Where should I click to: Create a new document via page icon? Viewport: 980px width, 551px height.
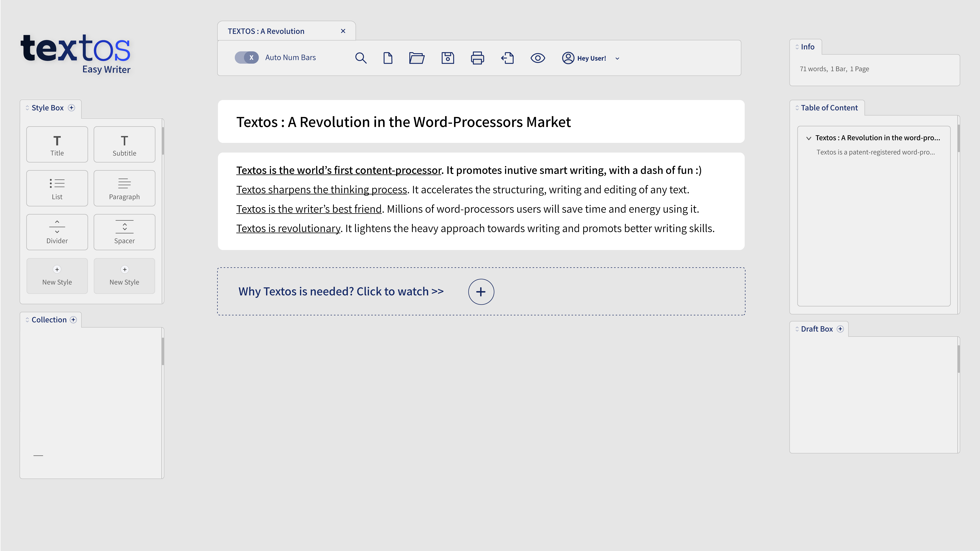tap(388, 58)
